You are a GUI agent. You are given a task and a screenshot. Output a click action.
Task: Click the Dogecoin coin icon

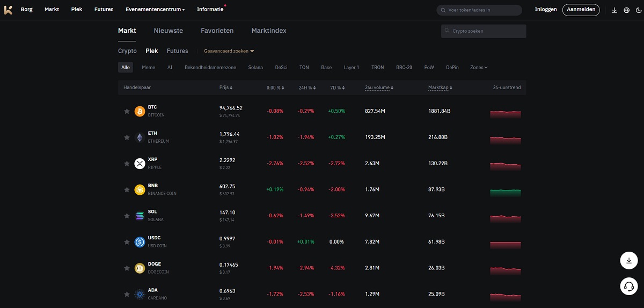coord(140,268)
